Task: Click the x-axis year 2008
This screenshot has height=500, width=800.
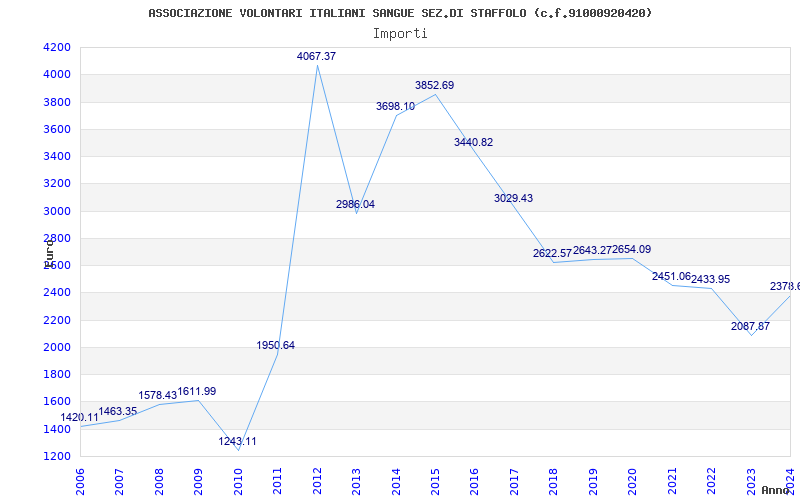Action: [x=159, y=482]
